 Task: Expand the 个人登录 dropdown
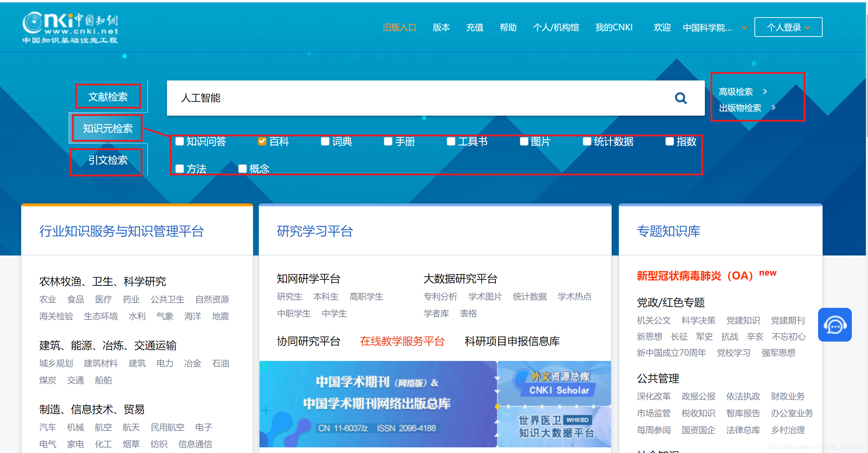pyautogui.click(x=788, y=27)
